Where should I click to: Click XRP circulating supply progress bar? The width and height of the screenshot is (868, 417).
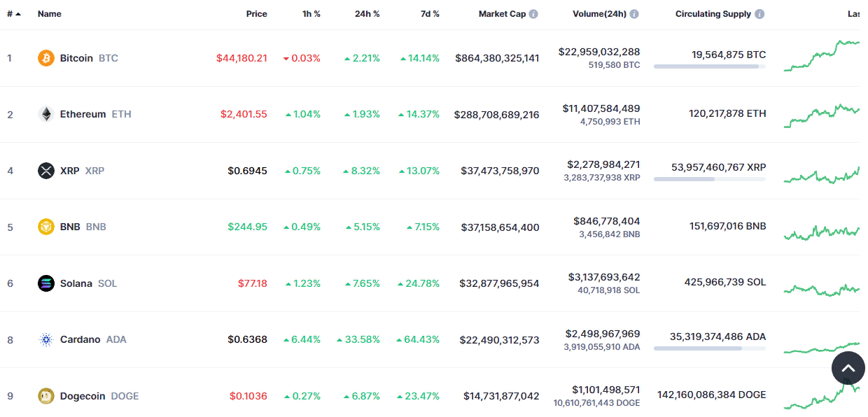click(710, 179)
